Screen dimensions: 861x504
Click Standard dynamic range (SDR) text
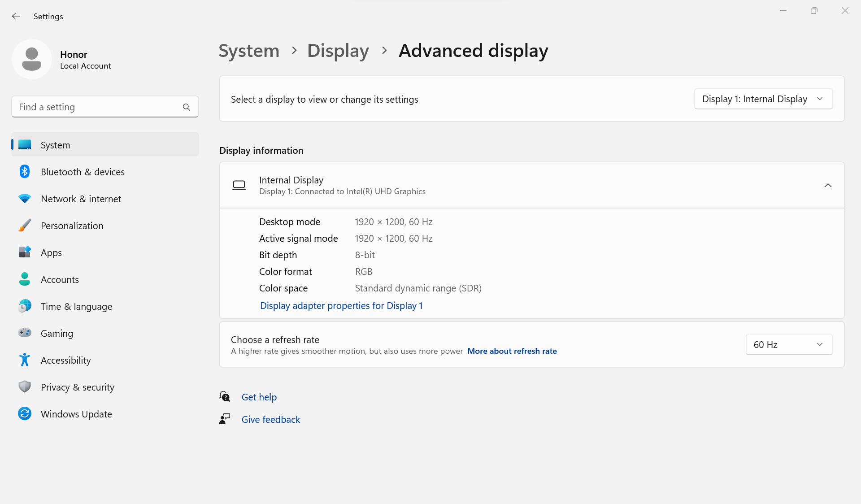(418, 288)
